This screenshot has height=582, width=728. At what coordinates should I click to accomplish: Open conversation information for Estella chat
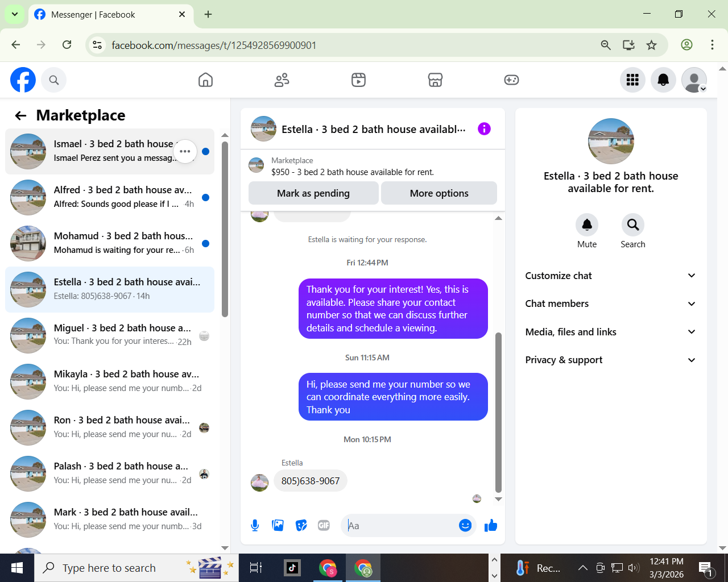click(484, 129)
